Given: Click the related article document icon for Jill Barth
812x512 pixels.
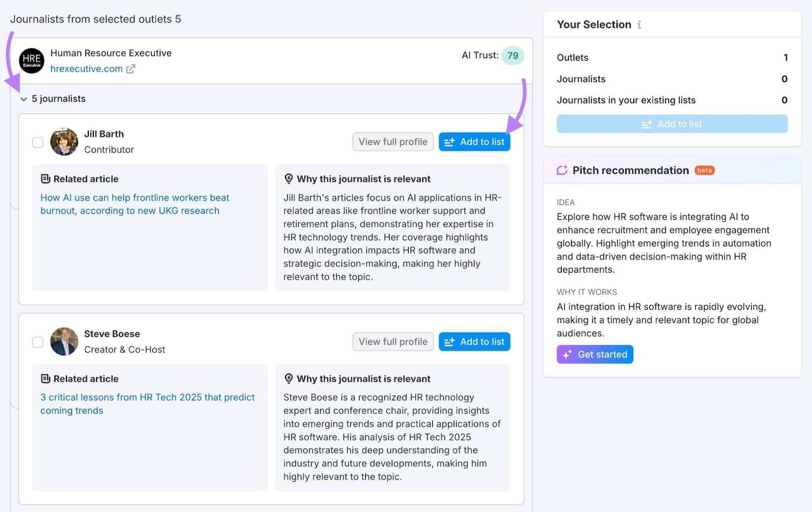Looking at the screenshot, I should [45, 178].
